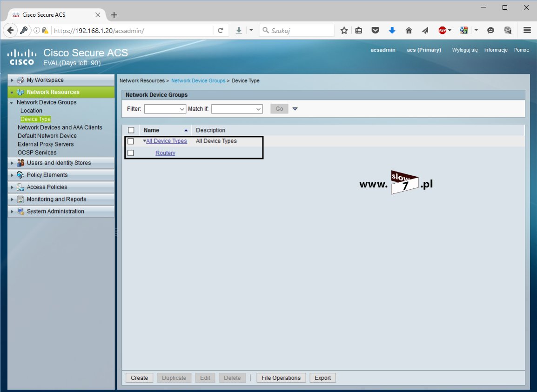Open a new browser tab

pyautogui.click(x=114, y=15)
